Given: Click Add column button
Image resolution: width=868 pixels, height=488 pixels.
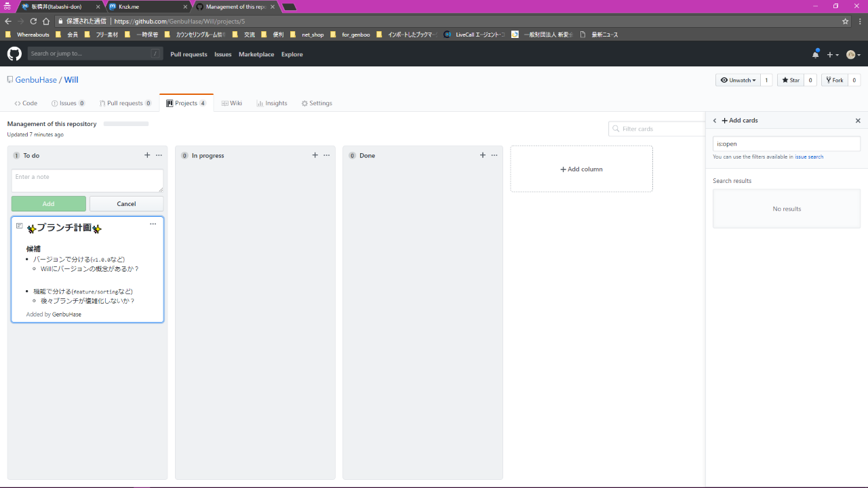Looking at the screenshot, I should (581, 169).
